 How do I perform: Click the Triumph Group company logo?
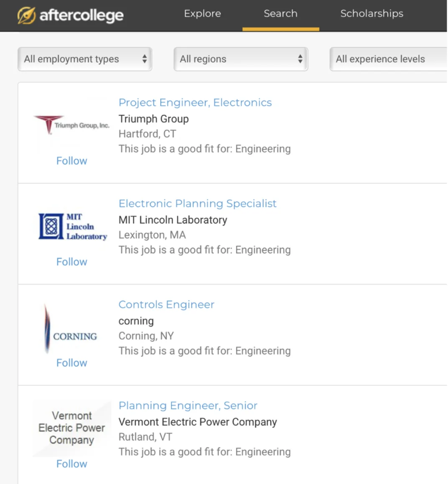pyautogui.click(x=71, y=125)
